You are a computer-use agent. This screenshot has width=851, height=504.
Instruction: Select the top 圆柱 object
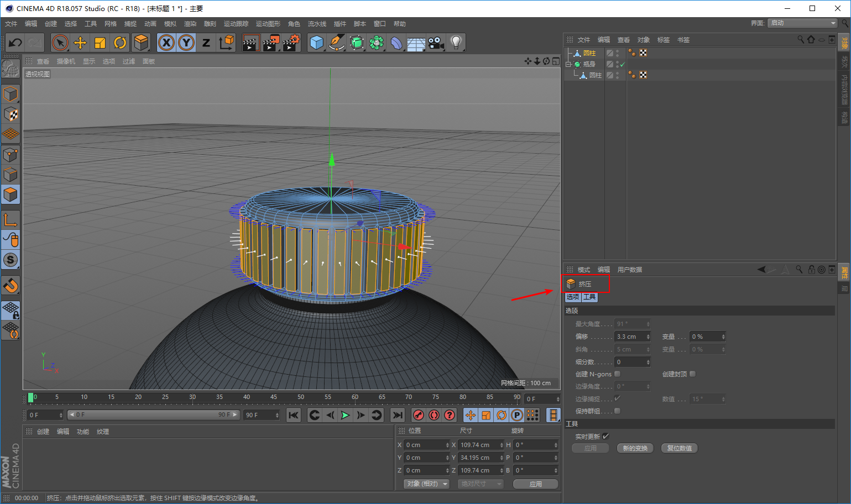[x=589, y=53]
